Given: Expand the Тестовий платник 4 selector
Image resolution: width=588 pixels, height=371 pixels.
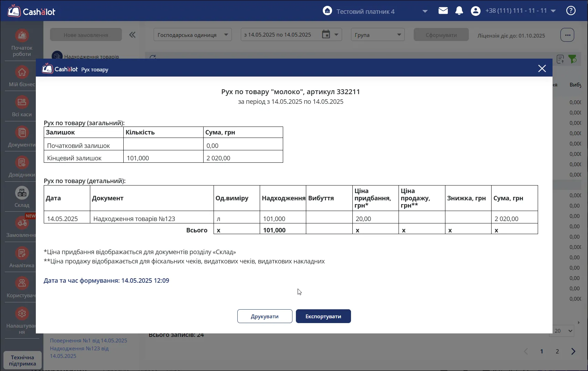Looking at the screenshot, I should (425, 11).
